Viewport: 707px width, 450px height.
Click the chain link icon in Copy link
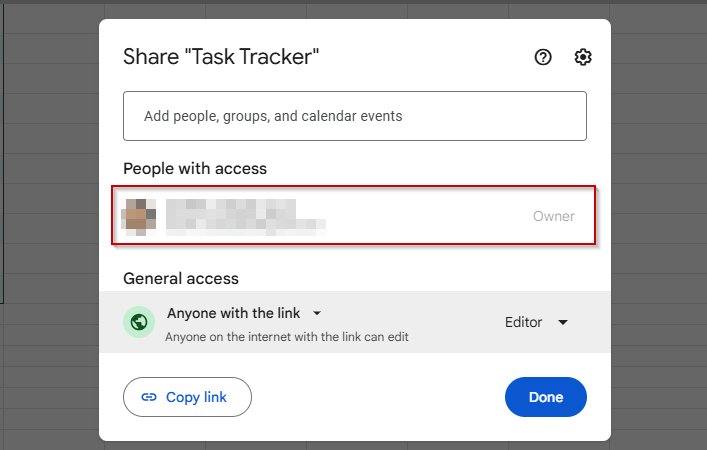coord(149,397)
